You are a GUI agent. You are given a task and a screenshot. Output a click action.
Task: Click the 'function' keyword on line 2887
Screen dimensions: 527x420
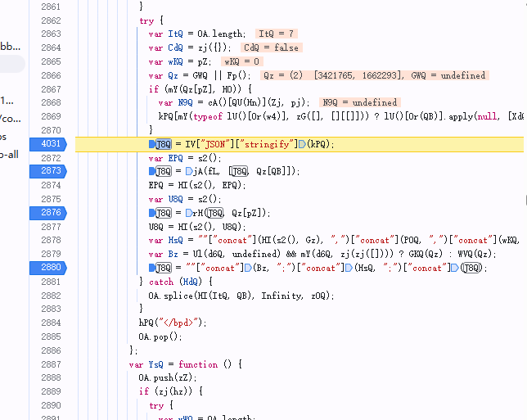[x=198, y=364]
